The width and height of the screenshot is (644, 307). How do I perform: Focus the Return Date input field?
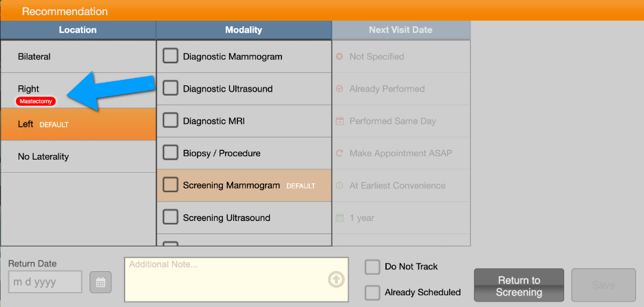click(x=45, y=282)
